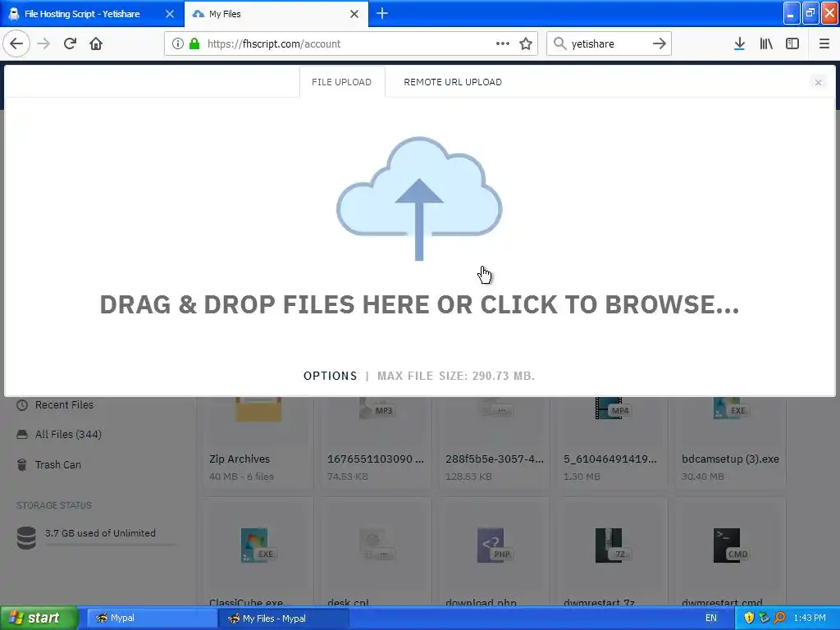Viewport: 840px width, 630px height.
Task: Open the library bookmarks icon
Action: click(x=766, y=43)
